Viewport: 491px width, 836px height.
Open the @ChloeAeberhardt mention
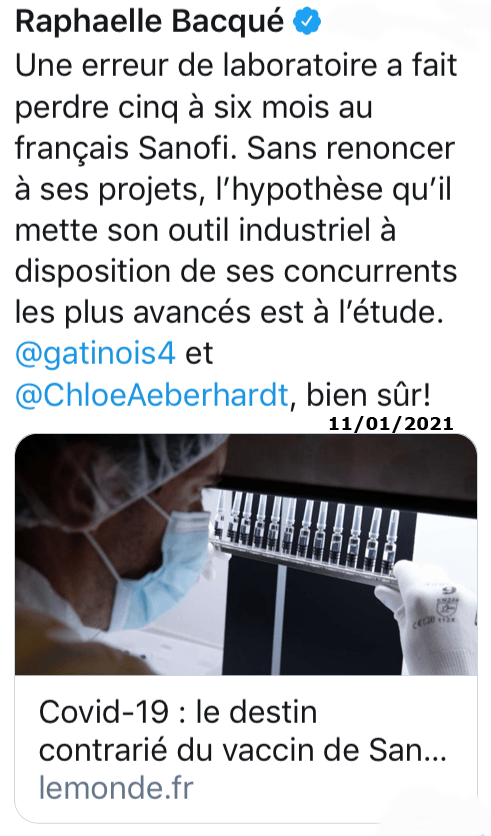[152, 396]
